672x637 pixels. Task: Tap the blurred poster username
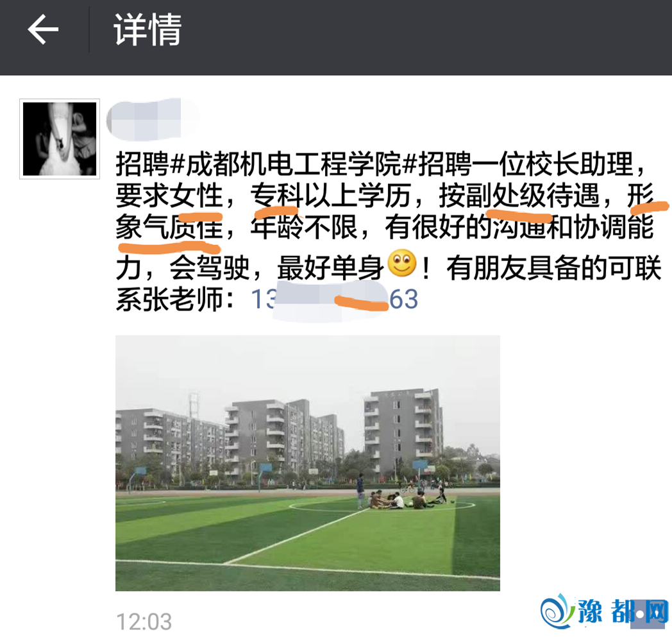[152, 119]
